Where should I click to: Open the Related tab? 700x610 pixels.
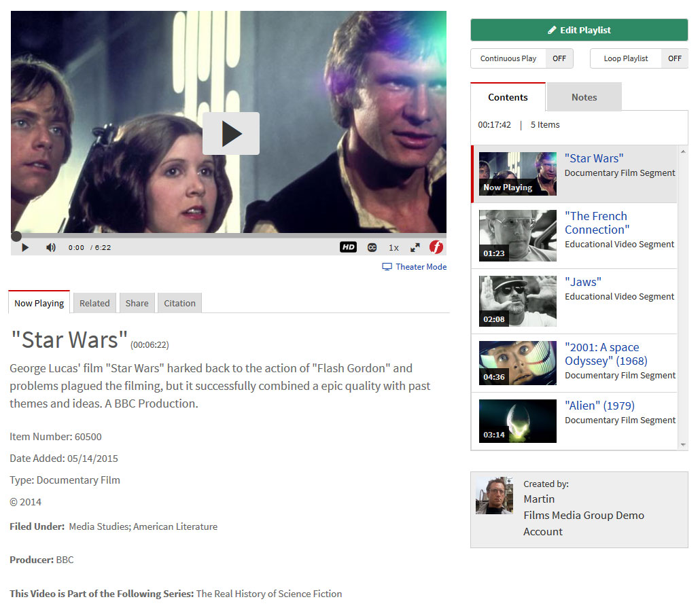point(94,304)
